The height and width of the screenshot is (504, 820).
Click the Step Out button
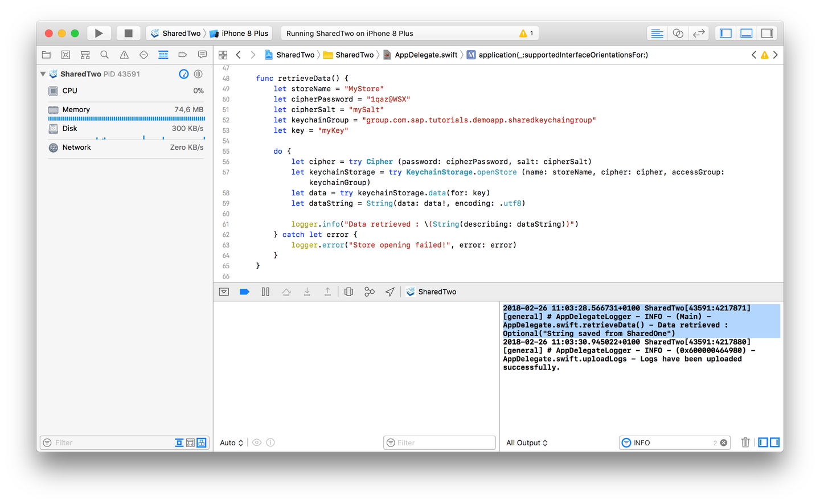click(x=327, y=292)
